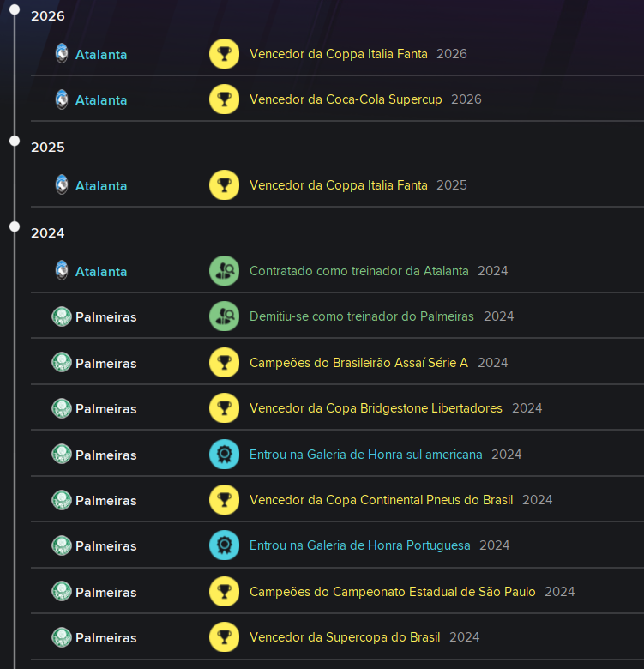Open Vencedor da Copa Continental Pneus do Brasil entry
The image size is (644, 669).
tap(381, 500)
